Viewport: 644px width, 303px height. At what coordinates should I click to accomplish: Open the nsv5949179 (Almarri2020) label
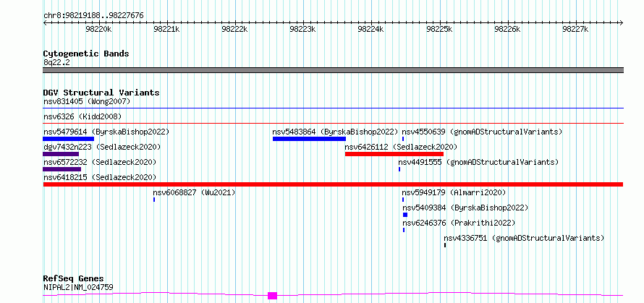[454, 192]
